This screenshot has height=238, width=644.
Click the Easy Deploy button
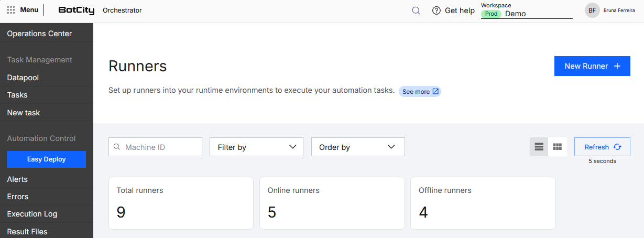pos(47,159)
